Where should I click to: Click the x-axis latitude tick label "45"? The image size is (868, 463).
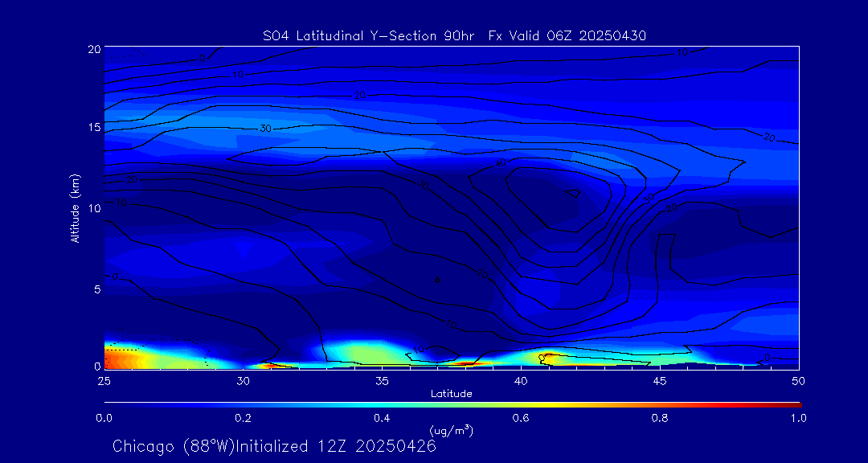click(x=659, y=380)
